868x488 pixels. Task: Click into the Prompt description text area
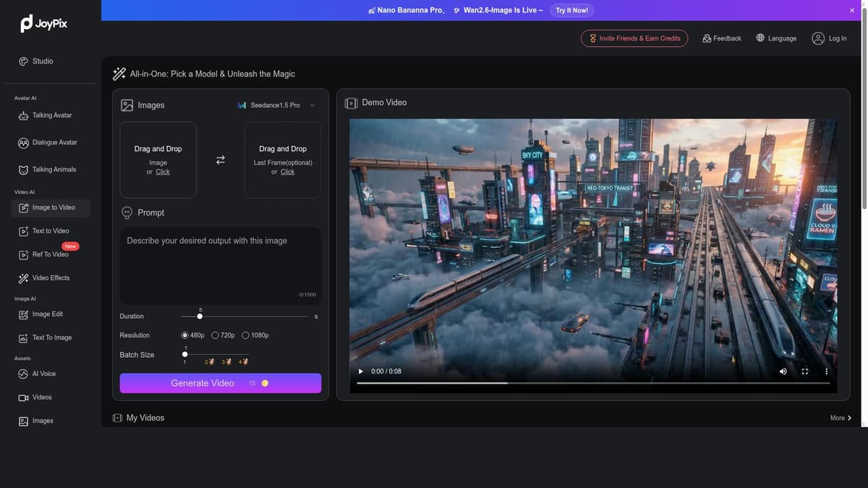221,266
